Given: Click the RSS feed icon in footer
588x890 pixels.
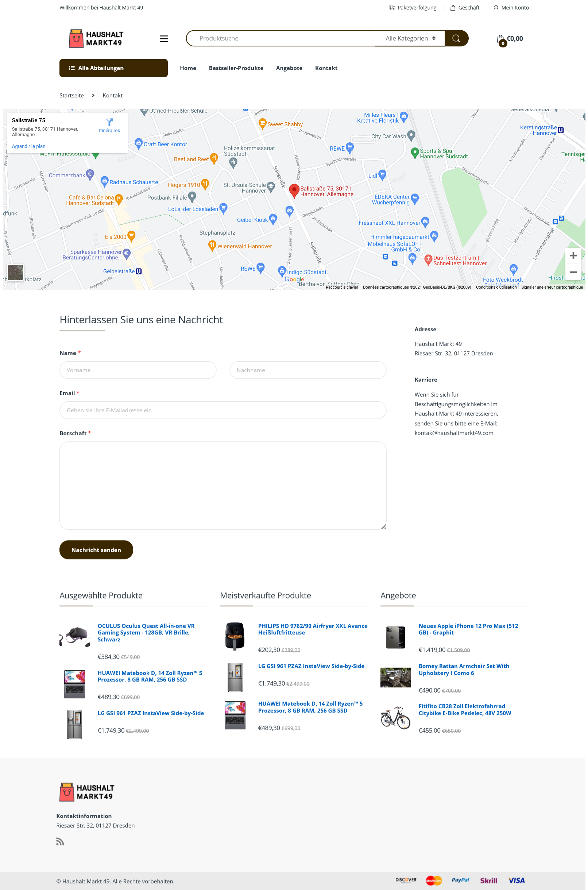Looking at the screenshot, I should pos(60,841).
